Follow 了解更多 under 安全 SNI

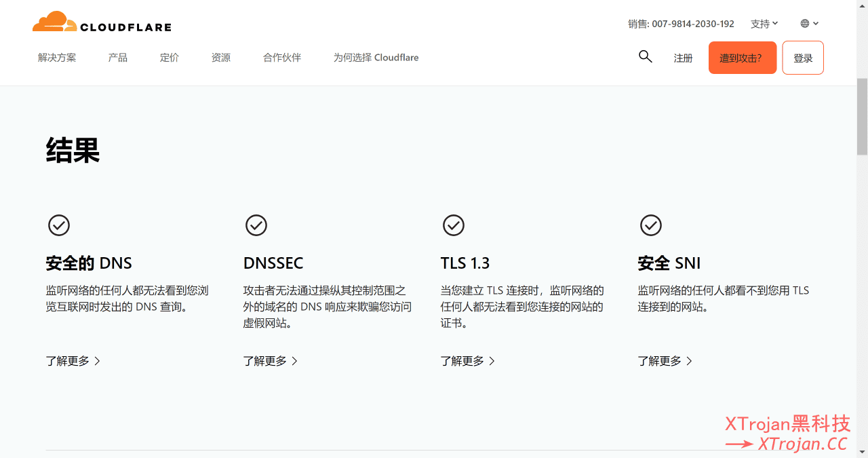point(665,361)
